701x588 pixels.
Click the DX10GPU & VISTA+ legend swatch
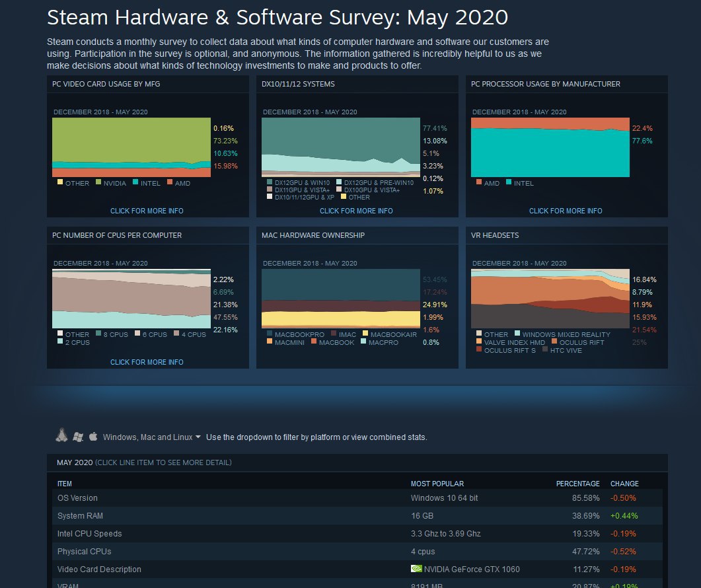[x=339, y=189]
